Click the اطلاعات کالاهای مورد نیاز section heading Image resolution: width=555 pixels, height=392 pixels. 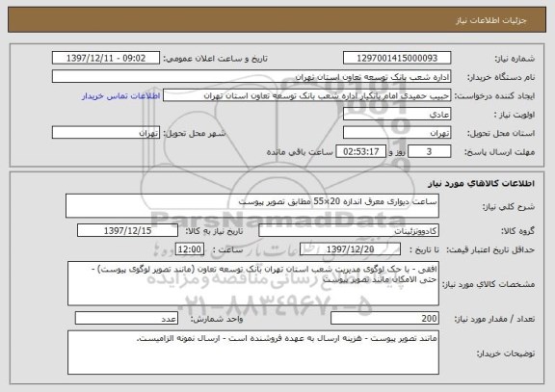tap(481, 183)
